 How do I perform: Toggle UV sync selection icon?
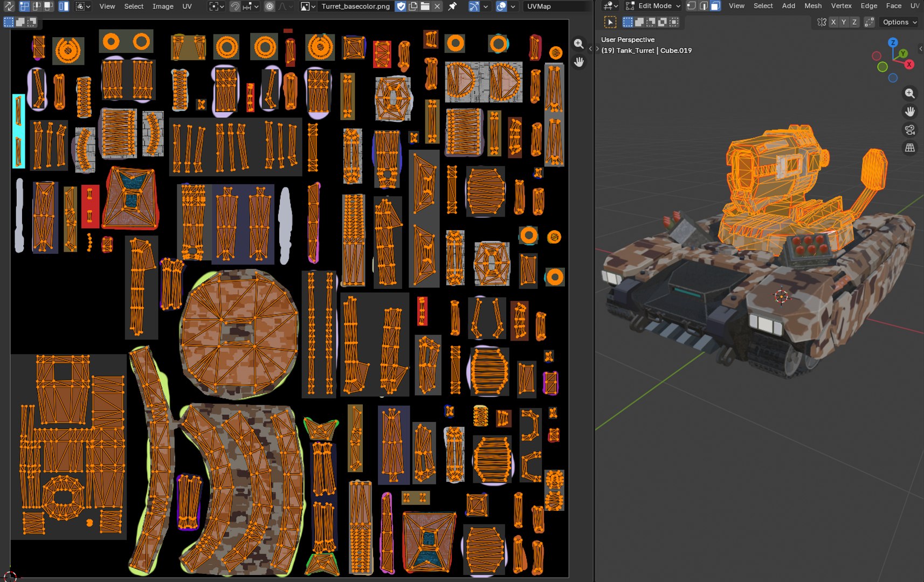click(9, 6)
